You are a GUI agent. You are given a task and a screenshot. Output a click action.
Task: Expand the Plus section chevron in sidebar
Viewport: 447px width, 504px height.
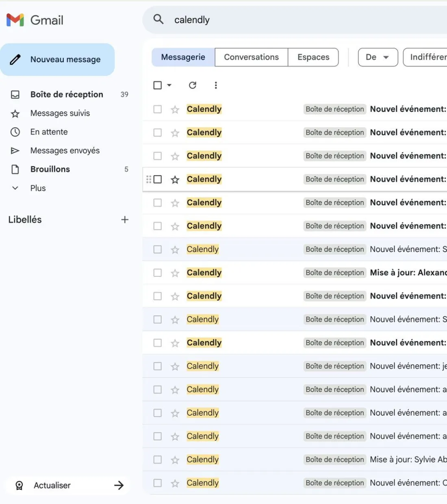15,188
